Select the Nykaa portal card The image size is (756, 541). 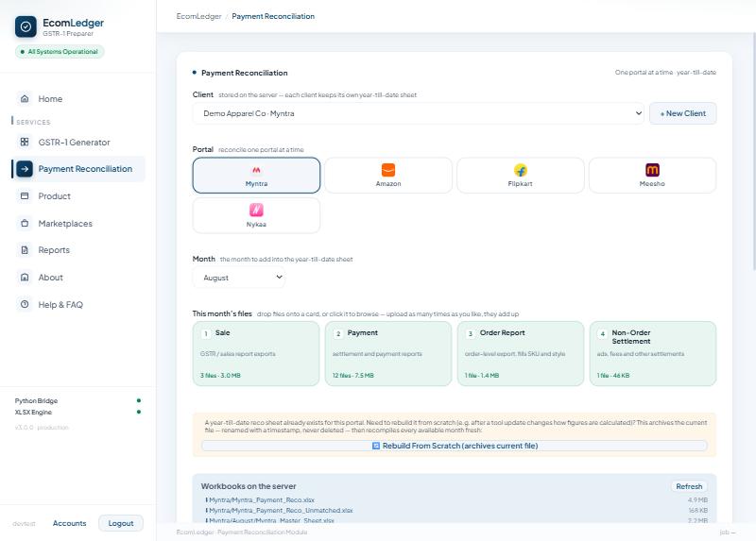[x=256, y=216]
